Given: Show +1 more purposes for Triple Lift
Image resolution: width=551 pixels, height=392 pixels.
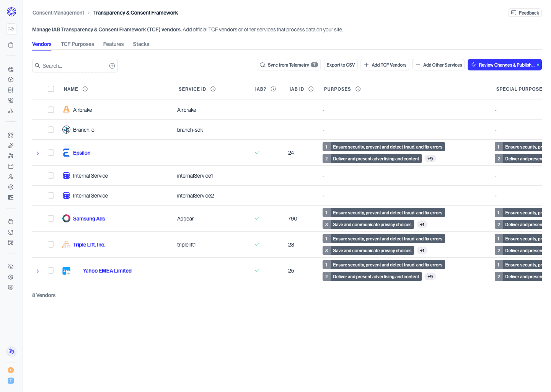Looking at the screenshot, I should coord(422,250).
